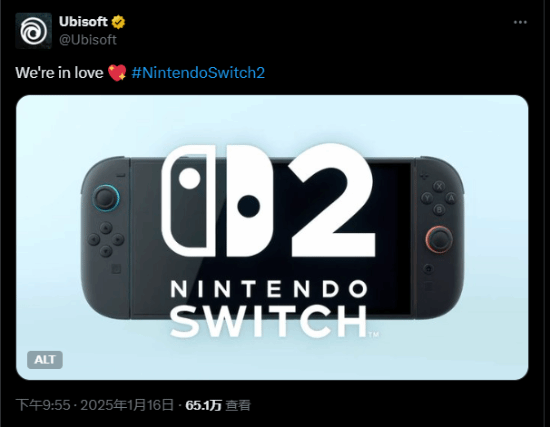Click the left Joy-Con directional buttons
550x427 pixels.
[106, 240]
